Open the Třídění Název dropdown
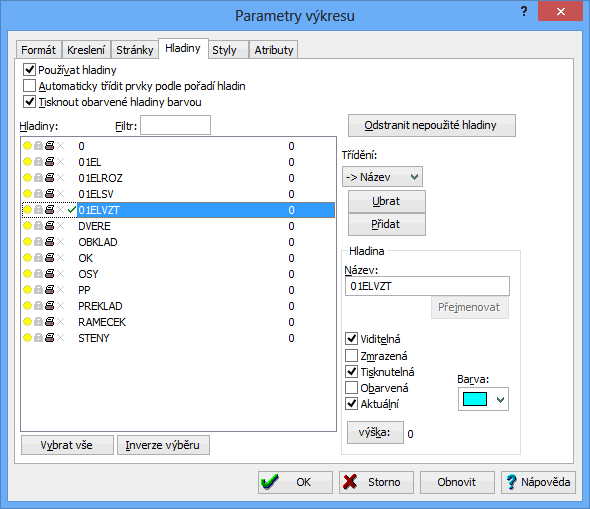This screenshot has width=590, height=509. [382, 177]
